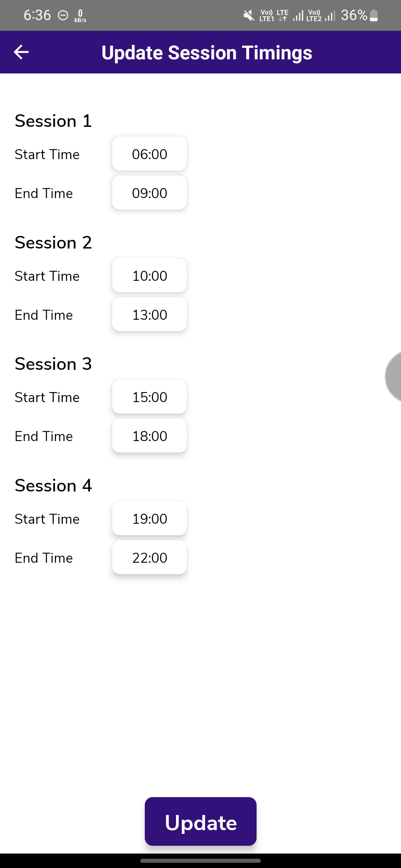Tap the LTE1 signal strength icon
Screen dimensions: 401x868
tap(298, 16)
